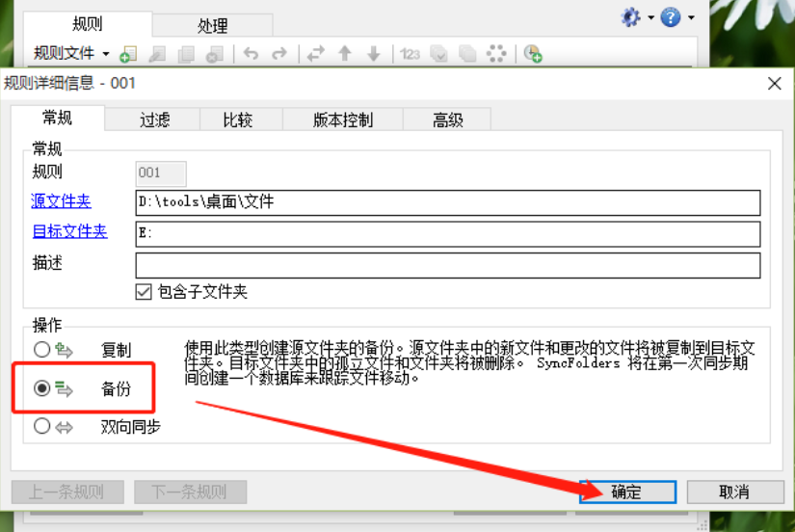Screen dimensions: 795x532
Task: Click the 源文件夹 link
Action: click(61, 200)
